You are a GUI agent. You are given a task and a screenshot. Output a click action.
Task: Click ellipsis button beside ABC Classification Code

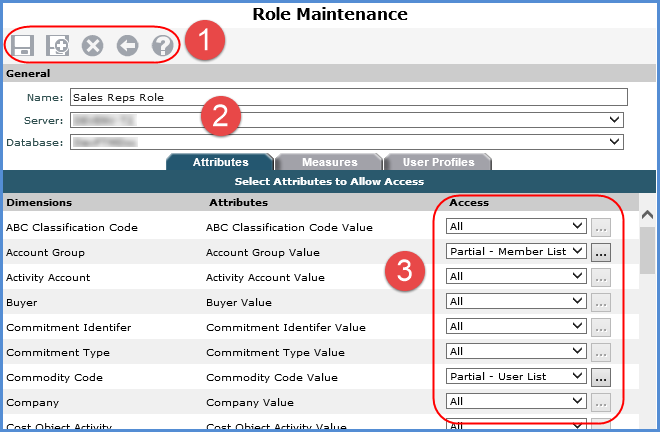pyautogui.click(x=600, y=227)
